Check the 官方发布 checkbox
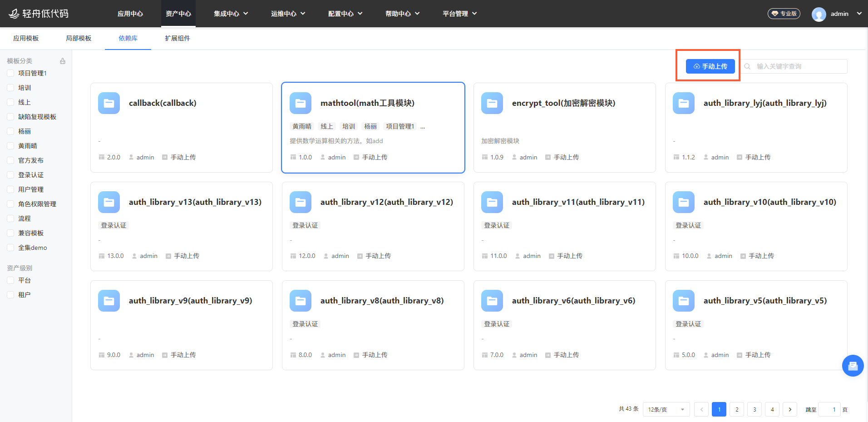Screen dimensions: 868x422 pyautogui.click(x=10, y=160)
